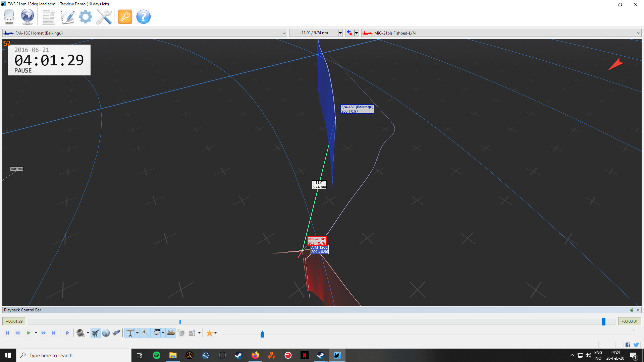Click the Batumi map label
644x362 pixels.
tap(17, 169)
